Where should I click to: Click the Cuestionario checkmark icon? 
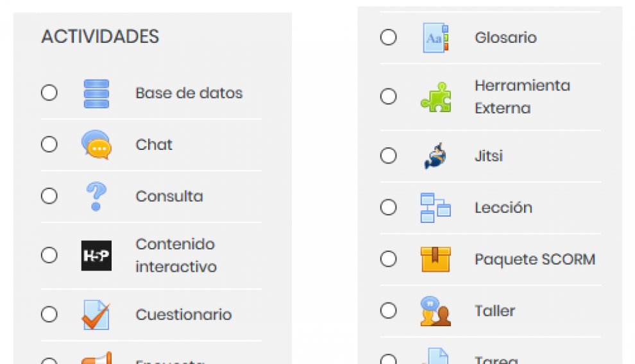click(x=96, y=315)
